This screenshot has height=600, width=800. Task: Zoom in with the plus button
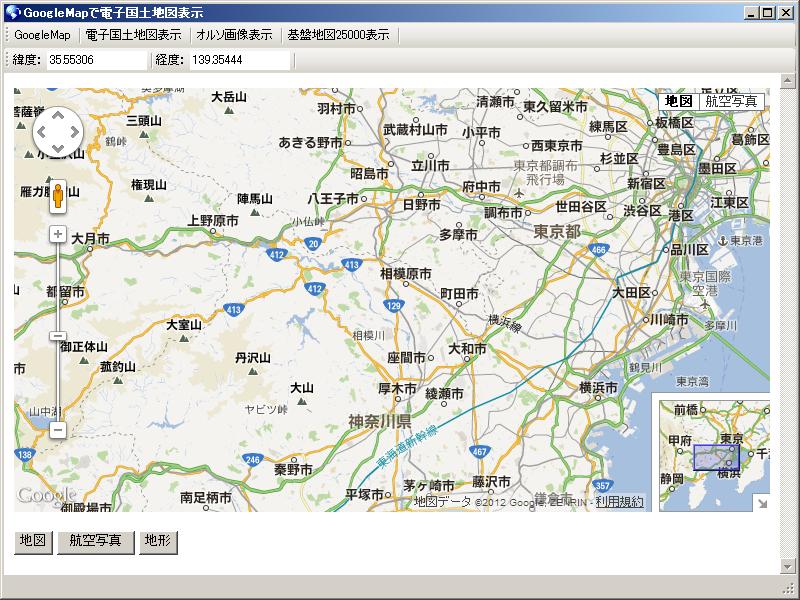(x=58, y=234)
